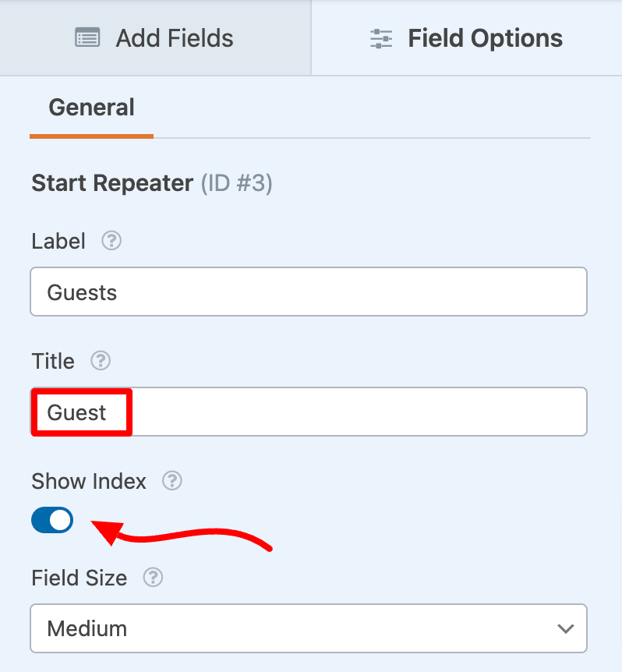This screenshot has width=622, height=672.
Task: Click the Start Repeater heading
Action: (x=112, y=183)
